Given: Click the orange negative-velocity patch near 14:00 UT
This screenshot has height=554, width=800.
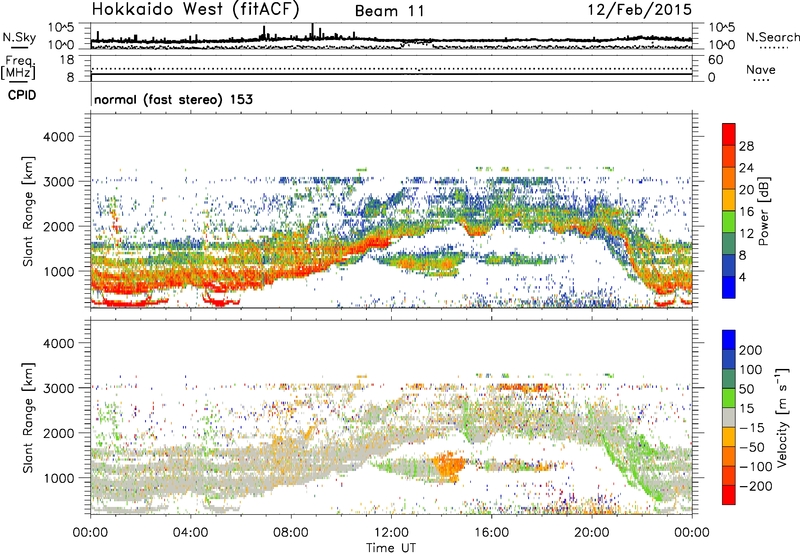Looking at the screenshot, I should [x=449, y=466].
